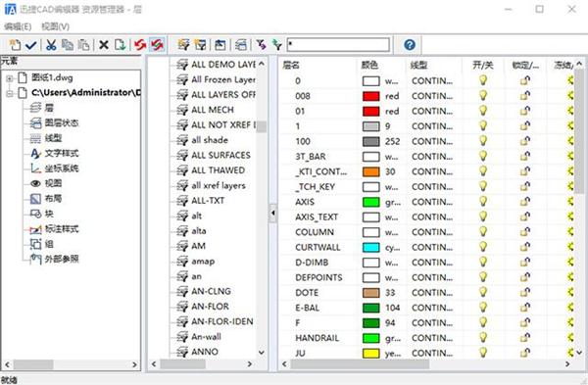Open the 视图(V) menu
Image resolution: width=588 pixels, height=385 pixels.
click(x=56, y=26)
